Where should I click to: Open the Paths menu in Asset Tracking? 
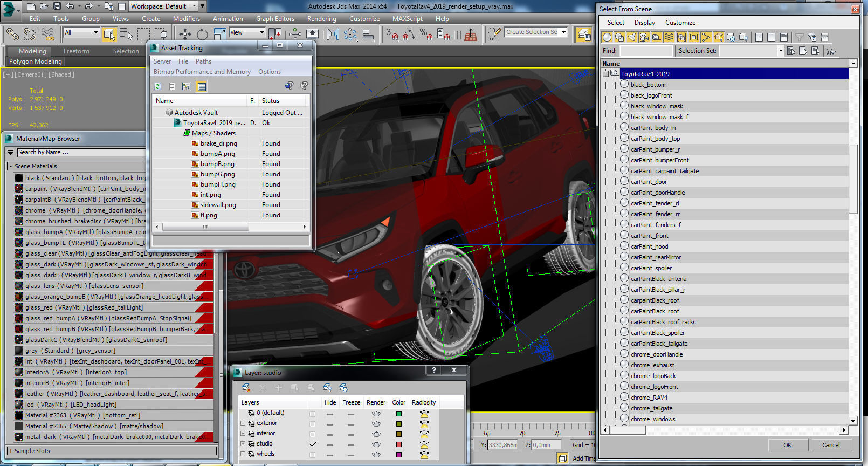203,61
